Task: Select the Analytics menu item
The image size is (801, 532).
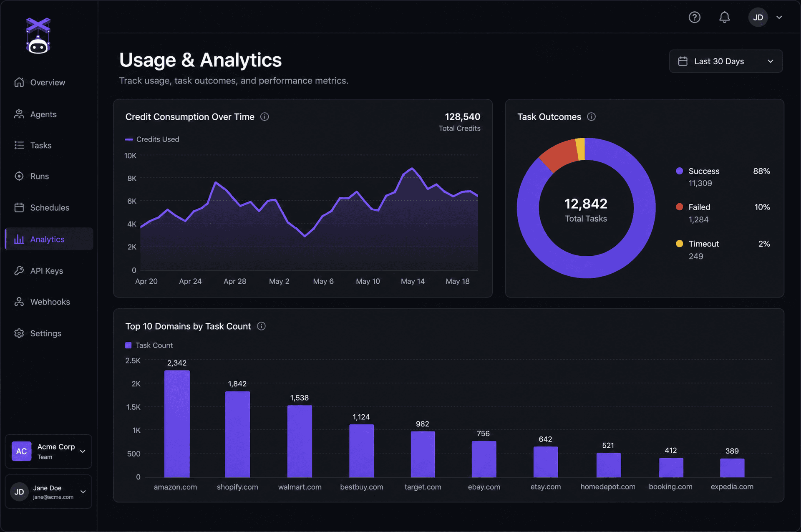Action: pos(49,239)
